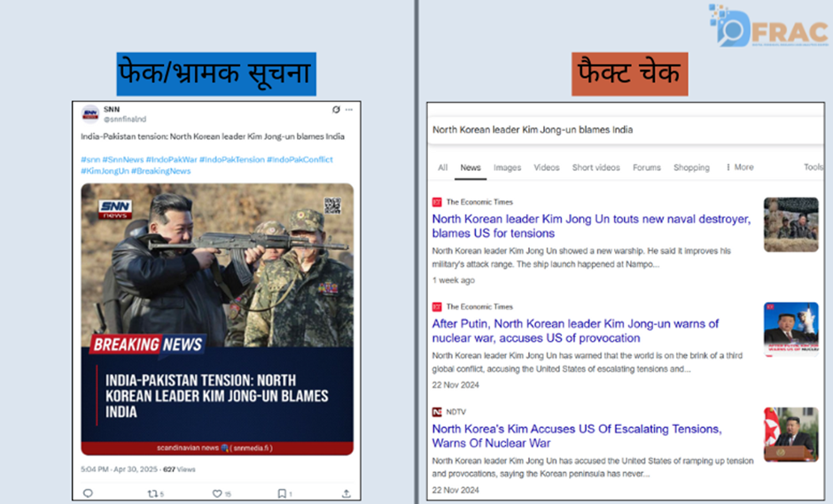Open the Images search tab

pyautogui.click(x=507, y=167)
